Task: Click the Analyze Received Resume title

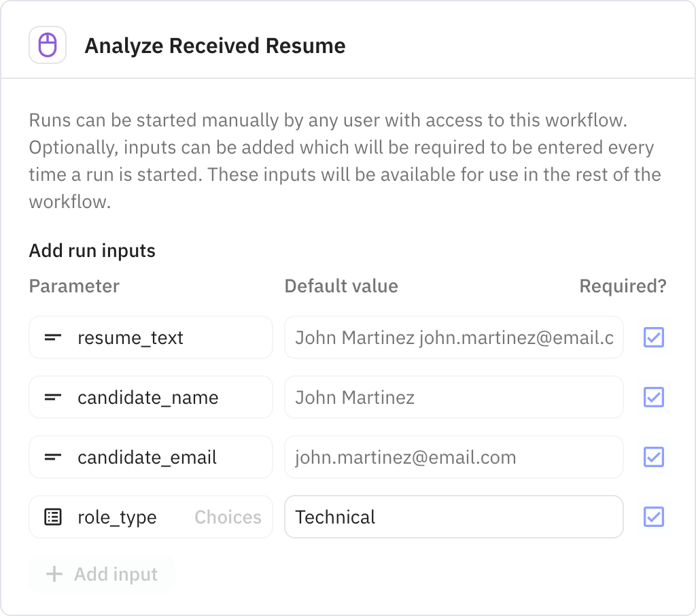Action: (x=215, y=46)
